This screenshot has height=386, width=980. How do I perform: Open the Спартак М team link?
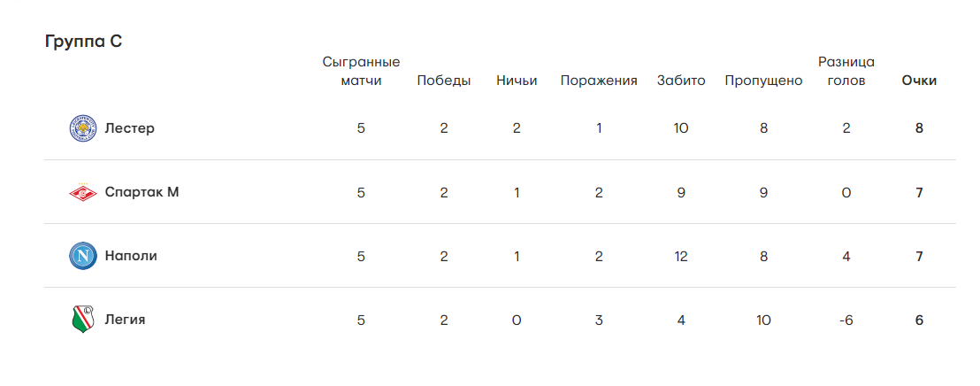pyautogui.click(x=142, y=192)
